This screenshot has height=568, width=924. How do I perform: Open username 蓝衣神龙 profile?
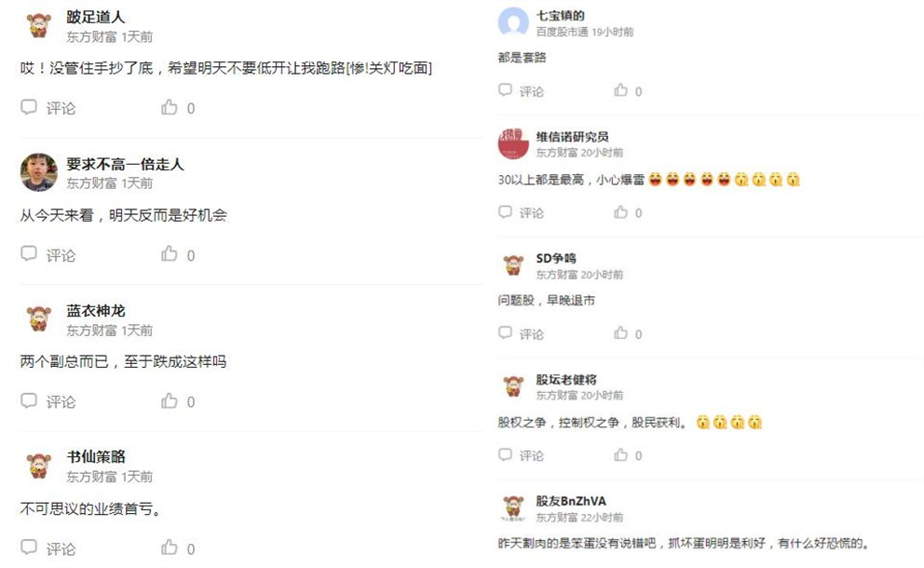pos(95,310)
